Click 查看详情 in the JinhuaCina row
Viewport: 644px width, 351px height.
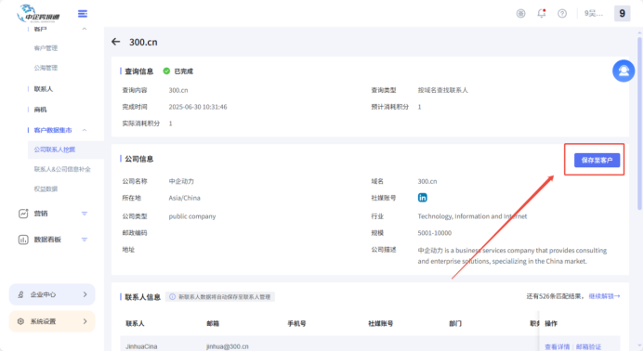coord(557,347)
